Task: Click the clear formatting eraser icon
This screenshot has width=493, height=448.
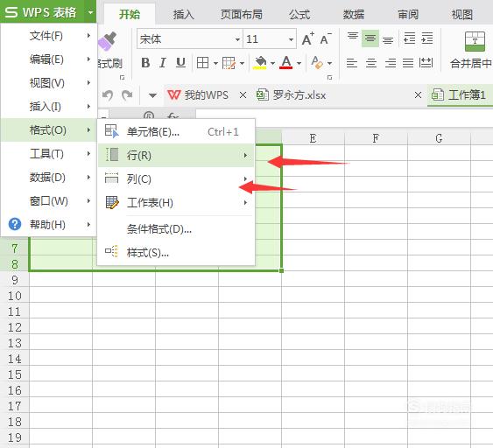Action: [317, 62]
